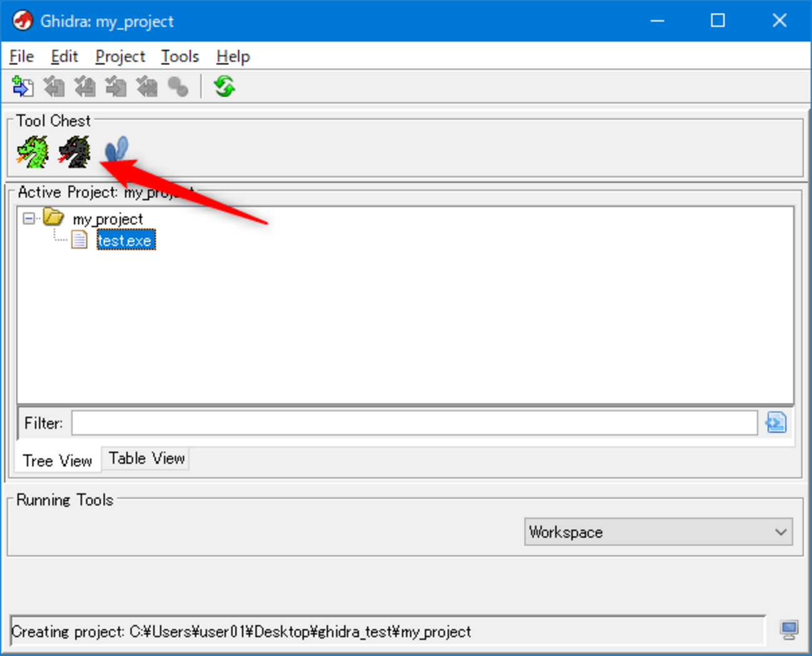Open the filter options icon beside Filter field

(776, 423)
